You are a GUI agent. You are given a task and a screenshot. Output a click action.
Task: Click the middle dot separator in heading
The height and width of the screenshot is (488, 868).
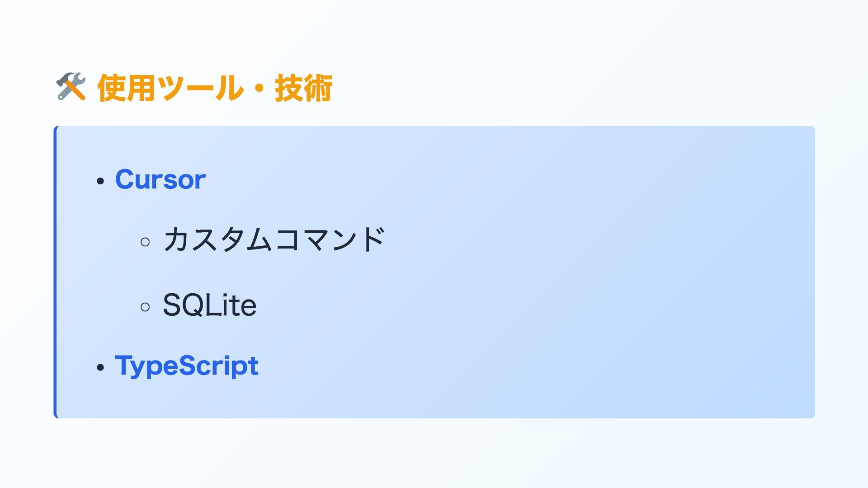pos(259,88)
